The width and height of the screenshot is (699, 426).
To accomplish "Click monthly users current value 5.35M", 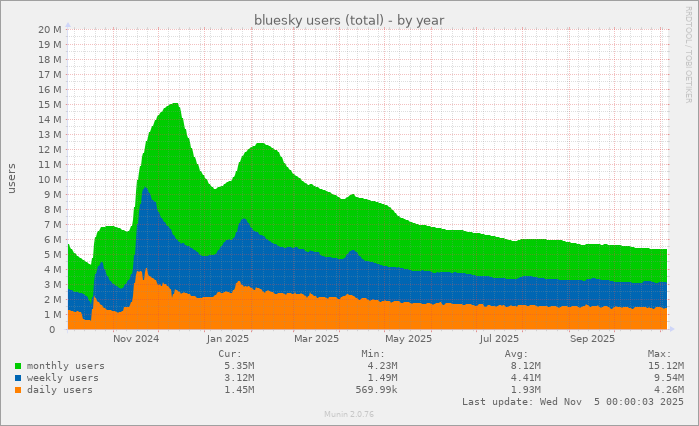I will [239, 366].
